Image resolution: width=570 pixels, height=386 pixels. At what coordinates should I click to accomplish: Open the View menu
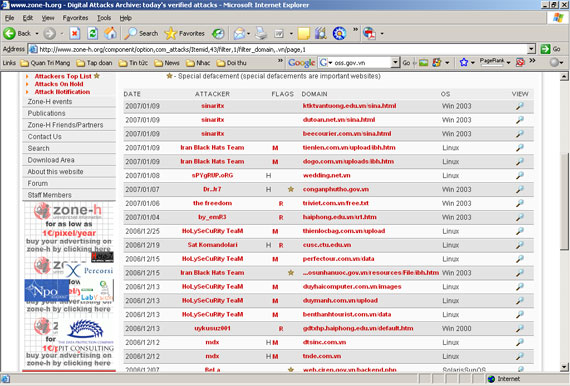(x=48, y=18)
